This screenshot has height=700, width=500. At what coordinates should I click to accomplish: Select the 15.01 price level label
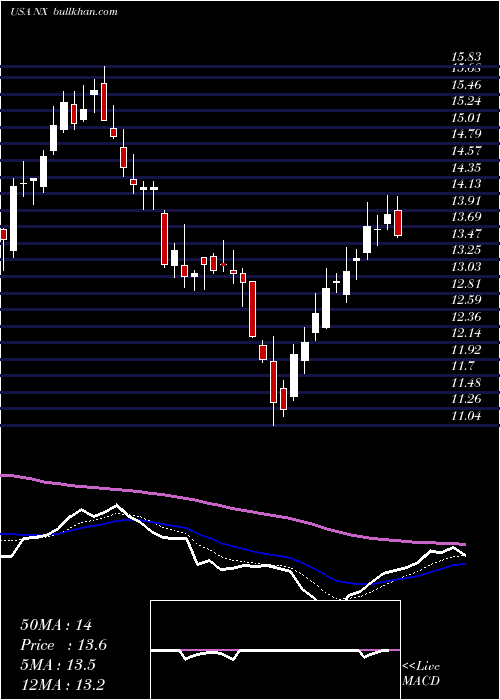pyautogui.click(x=466, y=118)
